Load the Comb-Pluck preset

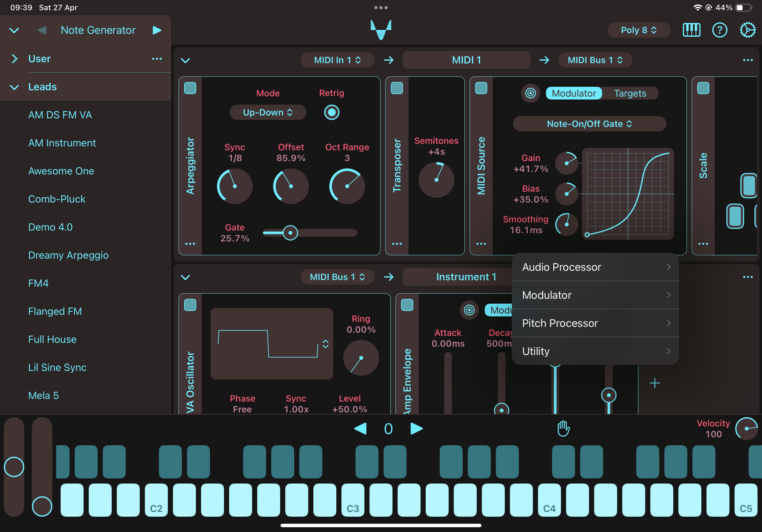(57, 199)
